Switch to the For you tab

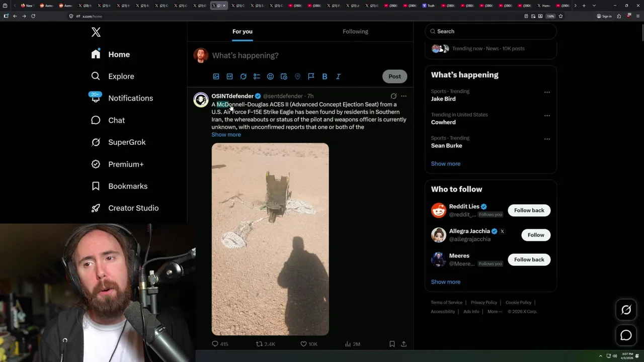pos(243,31)
